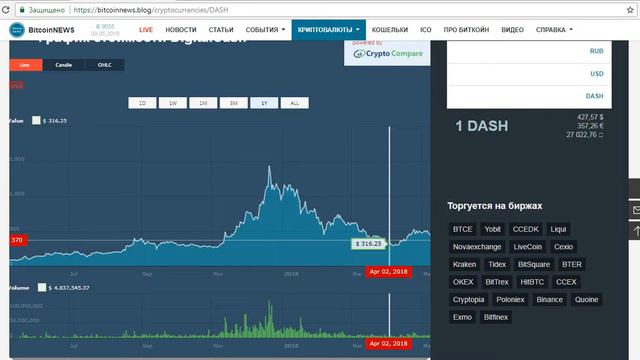This screenshot has width=640, height=360.
Task: Select Line chart type
Action: click(25, 65)
